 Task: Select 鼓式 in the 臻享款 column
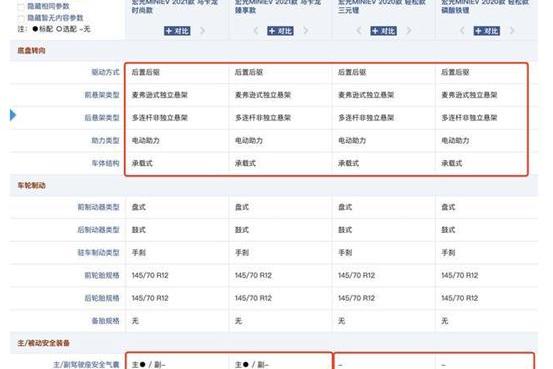(242, 230)
